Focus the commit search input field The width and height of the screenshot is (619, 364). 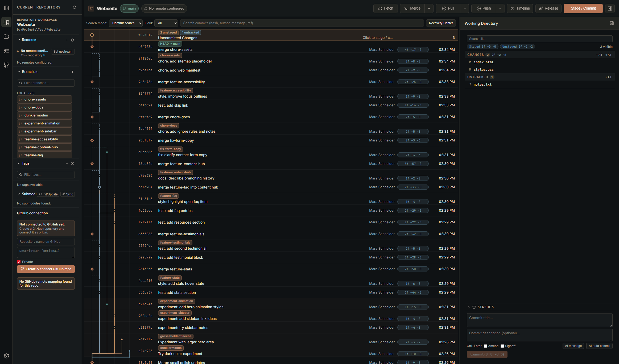click(302, 23)
